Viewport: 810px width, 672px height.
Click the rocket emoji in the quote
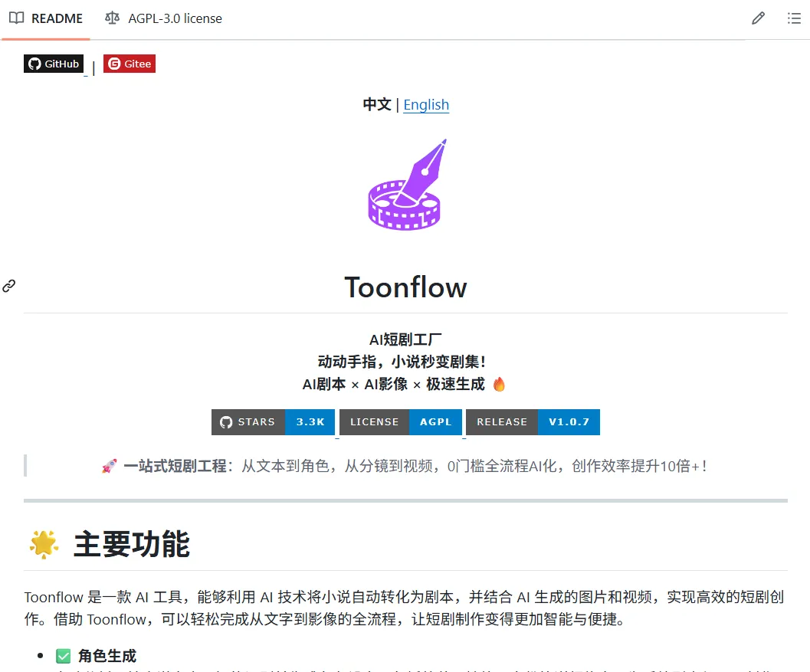tap(109, 466)
